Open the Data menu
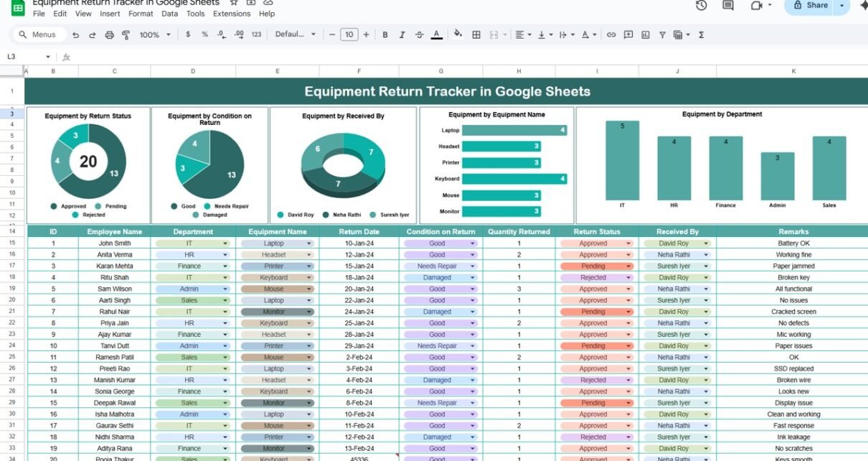The width and height of the screenshot is (868, 461). pos(170,14)
